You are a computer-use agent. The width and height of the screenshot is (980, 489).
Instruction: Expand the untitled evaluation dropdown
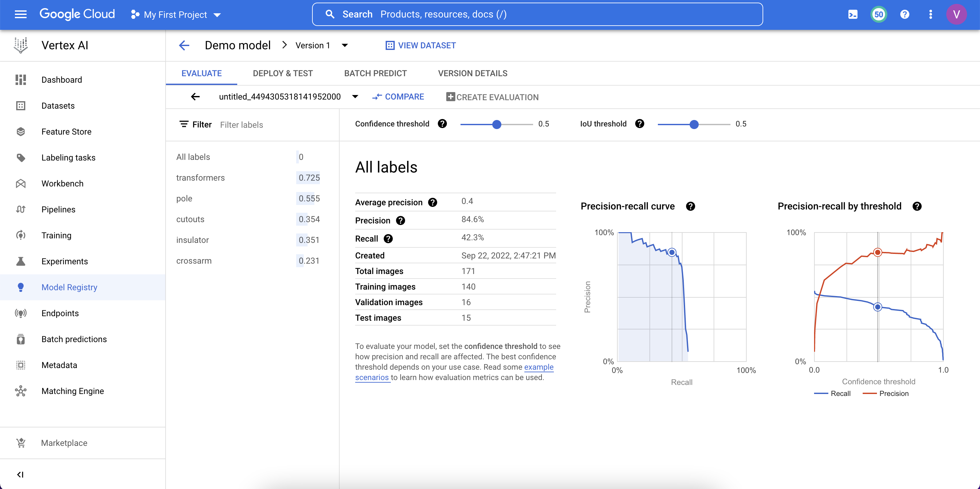pyautogui.click(x=355, y=97)
